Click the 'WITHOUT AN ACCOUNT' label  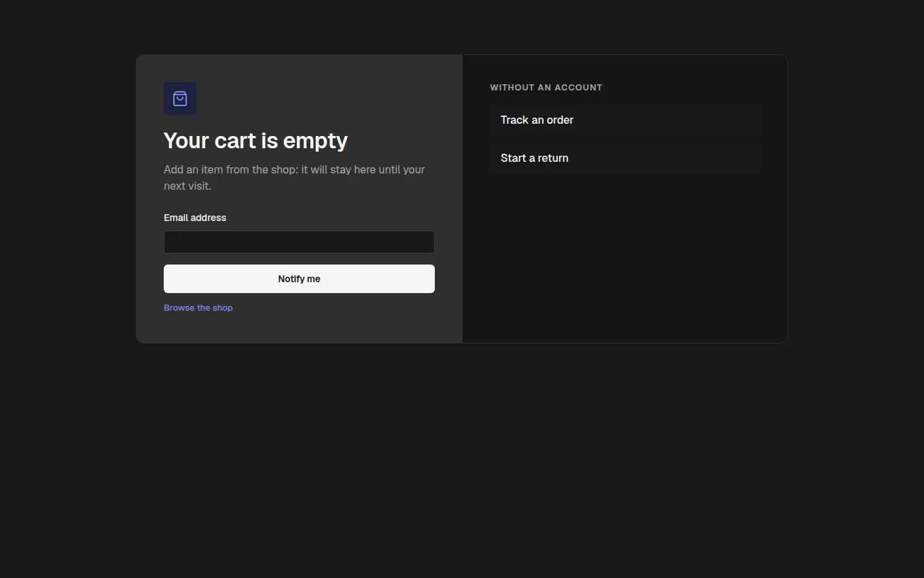click(546, 88)
